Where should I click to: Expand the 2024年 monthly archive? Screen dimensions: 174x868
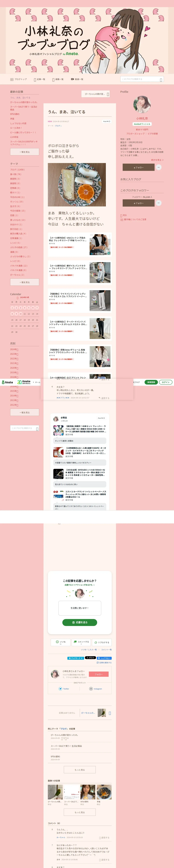(x=14, y=349)
